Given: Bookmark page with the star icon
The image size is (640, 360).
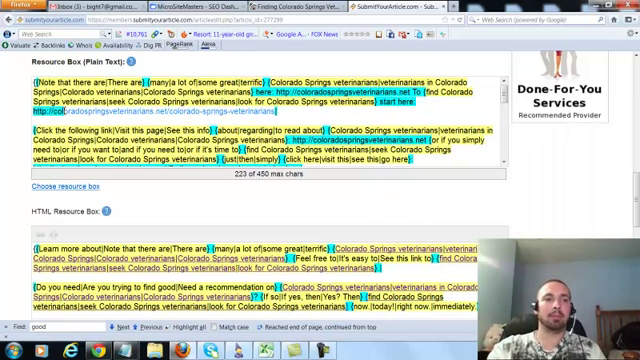Looking at the screenshot, I should point(445,20).
